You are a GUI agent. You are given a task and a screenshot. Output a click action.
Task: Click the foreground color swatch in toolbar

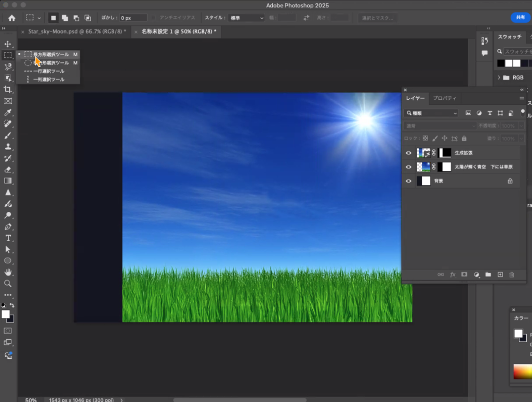pyautogui.click(x=6, y=314)
